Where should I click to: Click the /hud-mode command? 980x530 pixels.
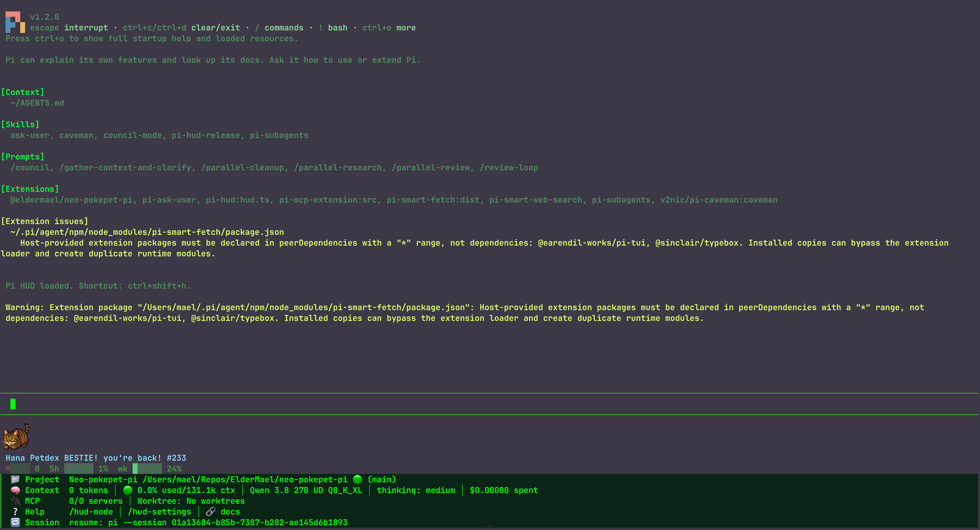91,512
